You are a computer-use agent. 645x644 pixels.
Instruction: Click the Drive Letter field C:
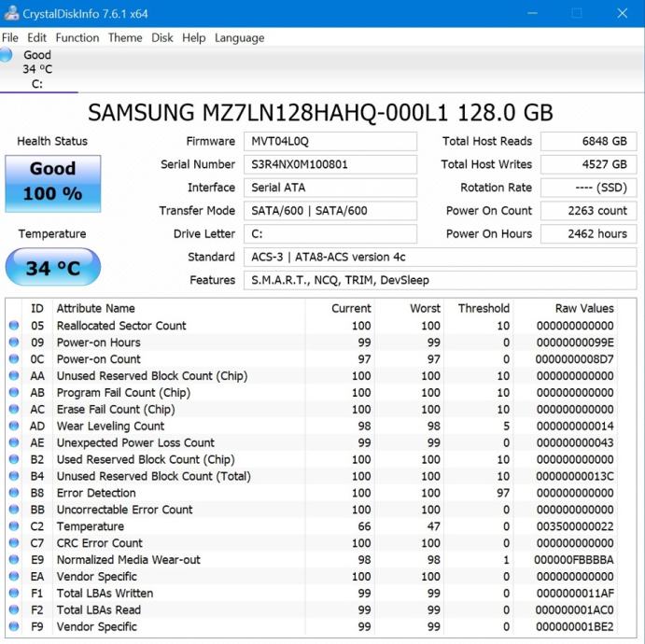[330, 234]
